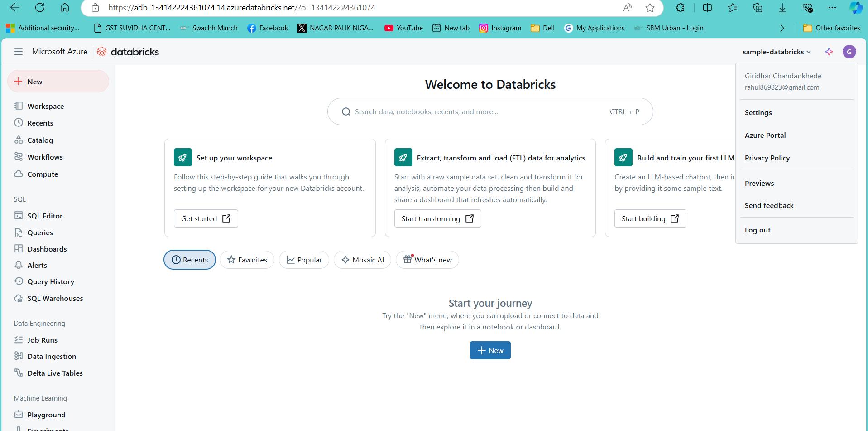Click Get started on workspace setup card
868x431 pixels.
tap(206, 218)
